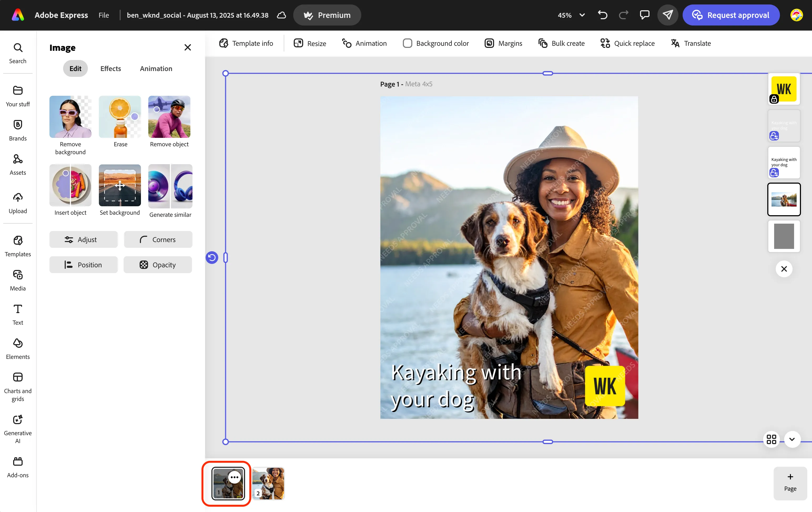This screenshot has height=512, width=812.
Task: Open the Text panel
Action: click(18, 315)
